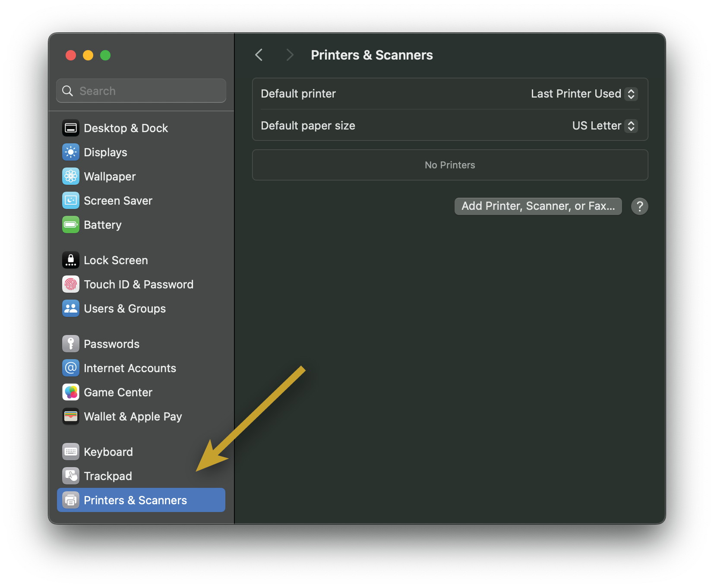The image size is (714, 588).
Task: Click the Desktop & Dock sidebar icon
Action: 70,128
